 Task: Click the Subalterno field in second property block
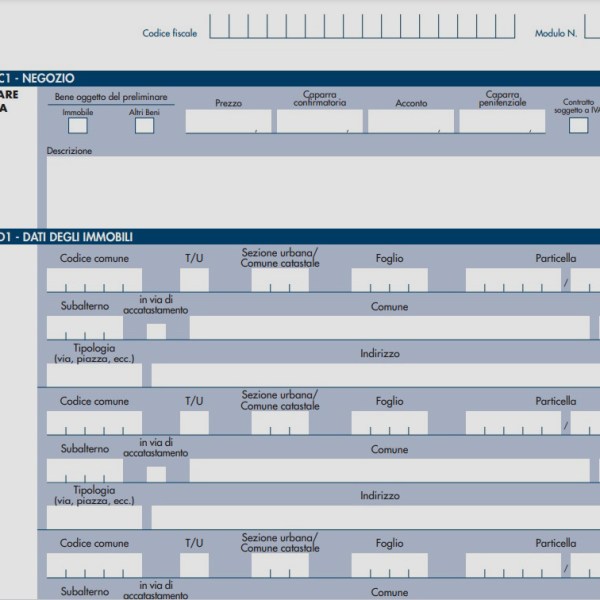click(x=85, y=470)
